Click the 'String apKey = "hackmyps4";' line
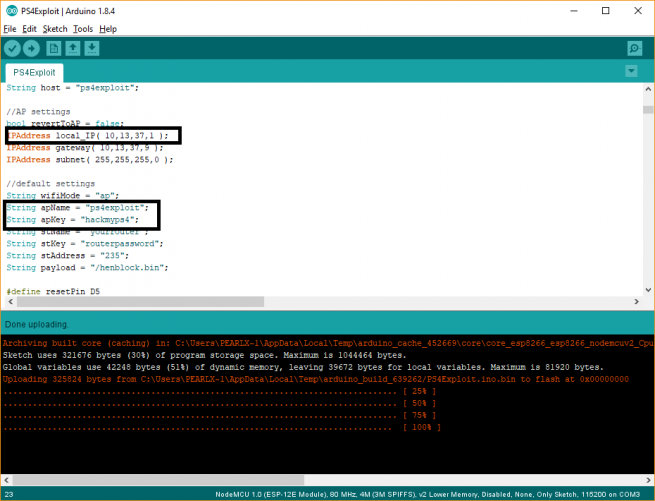This screenshot has width=655, height=501. [x=72, y=220]
